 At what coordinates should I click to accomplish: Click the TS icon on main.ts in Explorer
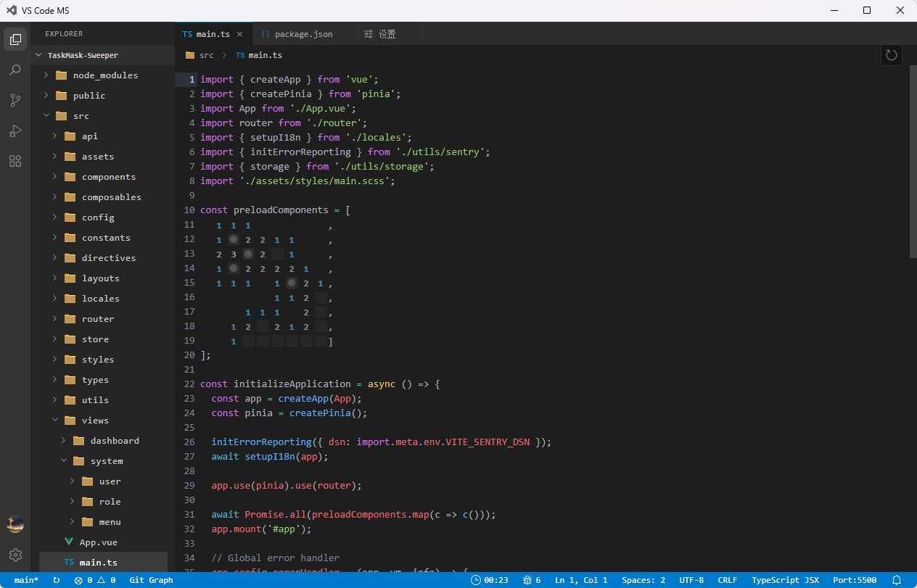pyautogui.click(x=69, y=563)
